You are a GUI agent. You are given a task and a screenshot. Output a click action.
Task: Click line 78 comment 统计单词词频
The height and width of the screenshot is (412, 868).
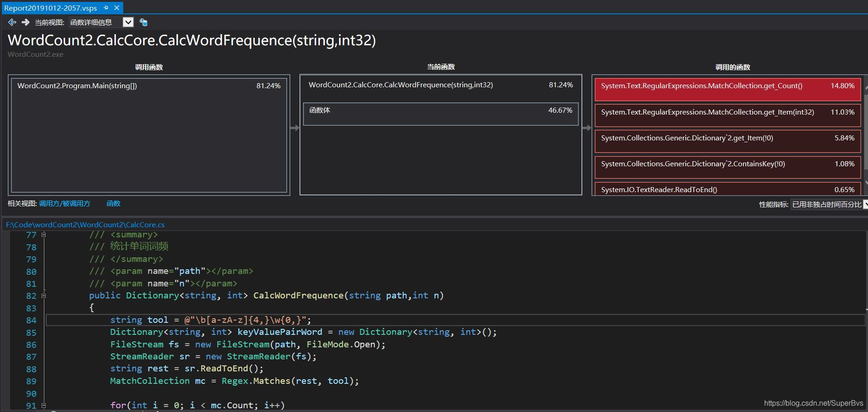(x=129, y=247)
